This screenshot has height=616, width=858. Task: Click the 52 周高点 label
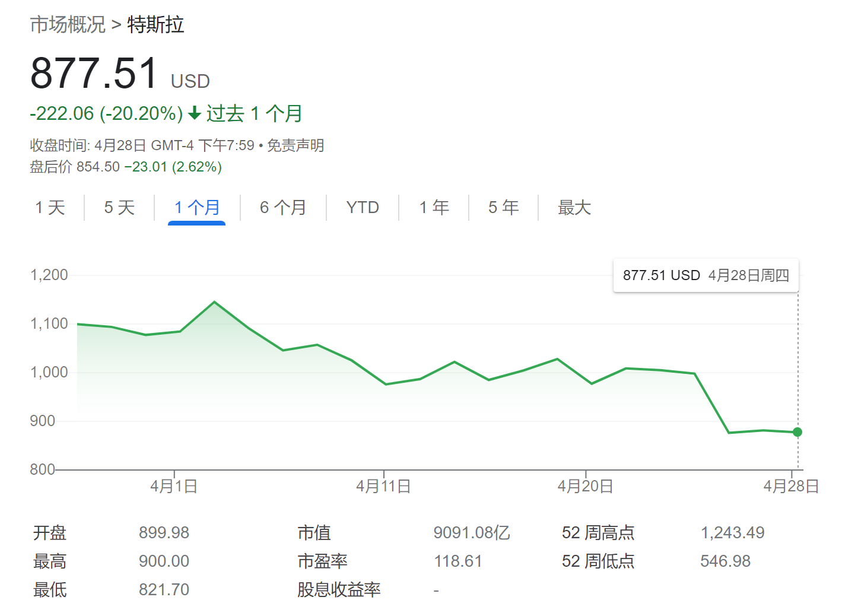tap(598, 533)
